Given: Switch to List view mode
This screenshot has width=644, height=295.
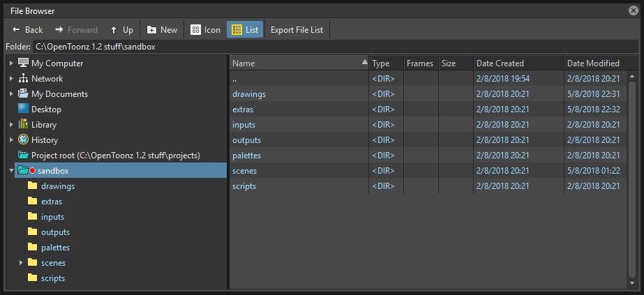Looking at the screenshot, I should (245, 30).
